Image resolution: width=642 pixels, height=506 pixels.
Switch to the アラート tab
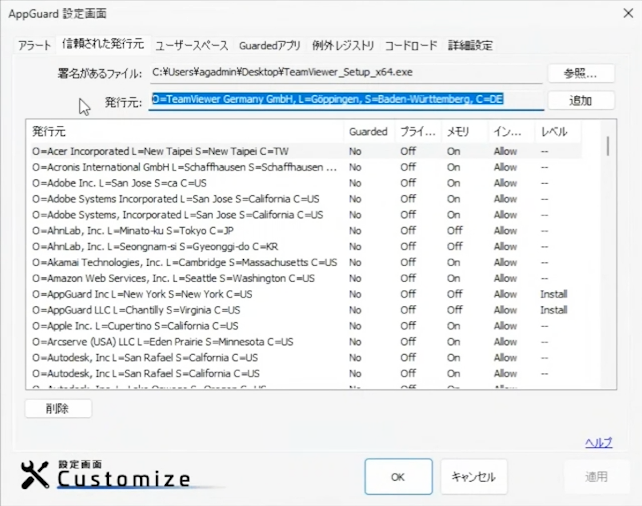(x=34, y=46)
